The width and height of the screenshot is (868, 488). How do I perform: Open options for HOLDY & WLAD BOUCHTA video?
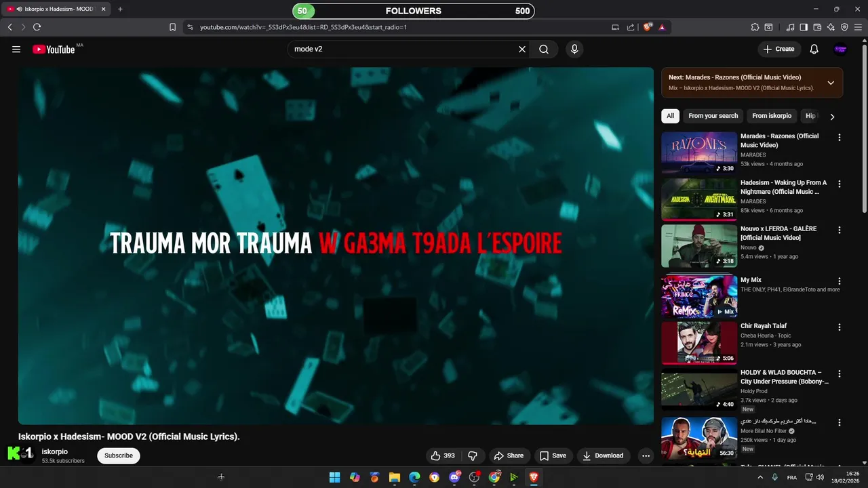[x=840, y=374]
